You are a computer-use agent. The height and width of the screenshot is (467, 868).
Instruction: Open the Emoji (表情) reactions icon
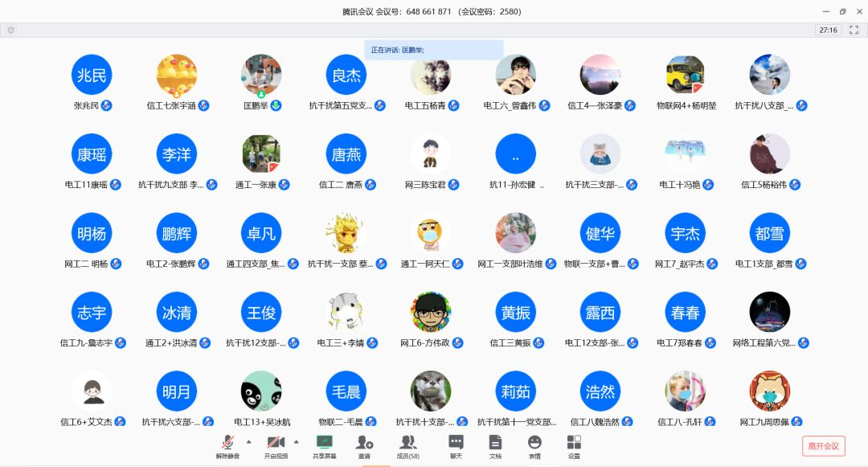[x=534, y=444]
